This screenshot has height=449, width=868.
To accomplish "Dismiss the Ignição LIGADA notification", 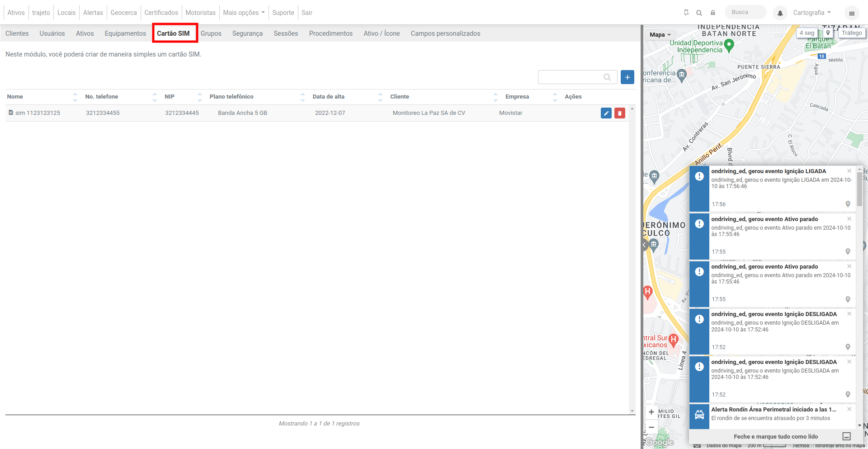I will tap(849, 171).
